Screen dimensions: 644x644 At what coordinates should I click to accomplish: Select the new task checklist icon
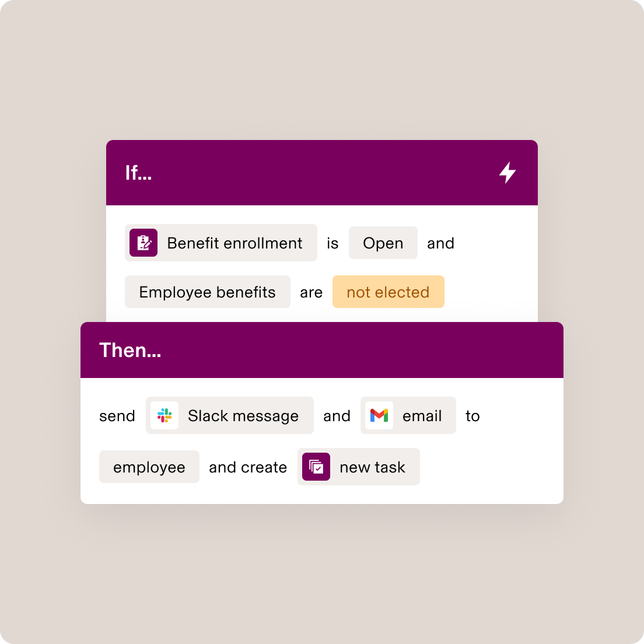click(316, 467)
